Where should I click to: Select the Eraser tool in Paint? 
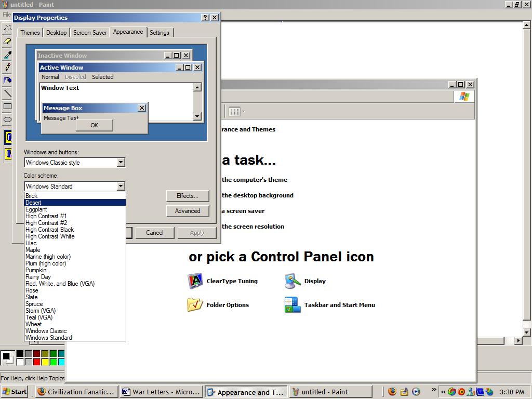[x=7, y=42]
